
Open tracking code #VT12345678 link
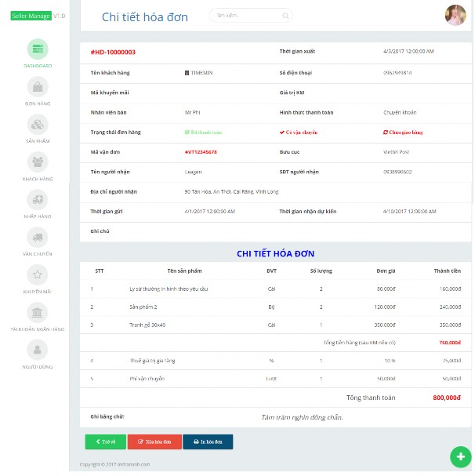[x=201, y=152]
